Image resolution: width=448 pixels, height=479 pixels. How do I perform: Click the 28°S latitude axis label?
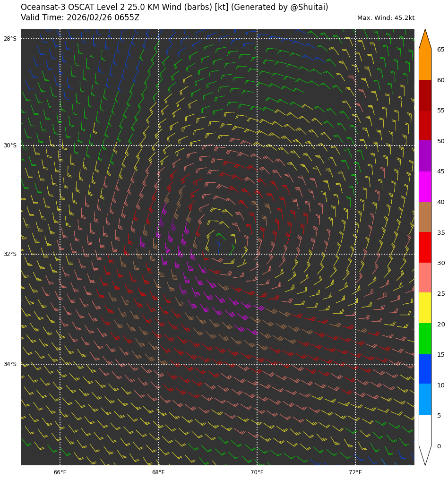tap(10, 39)
